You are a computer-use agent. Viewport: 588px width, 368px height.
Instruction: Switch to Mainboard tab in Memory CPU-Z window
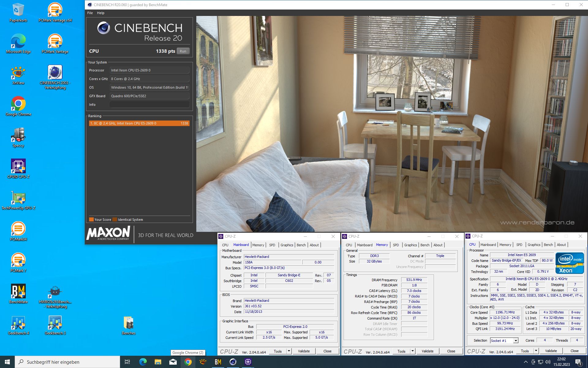[364, 245]
